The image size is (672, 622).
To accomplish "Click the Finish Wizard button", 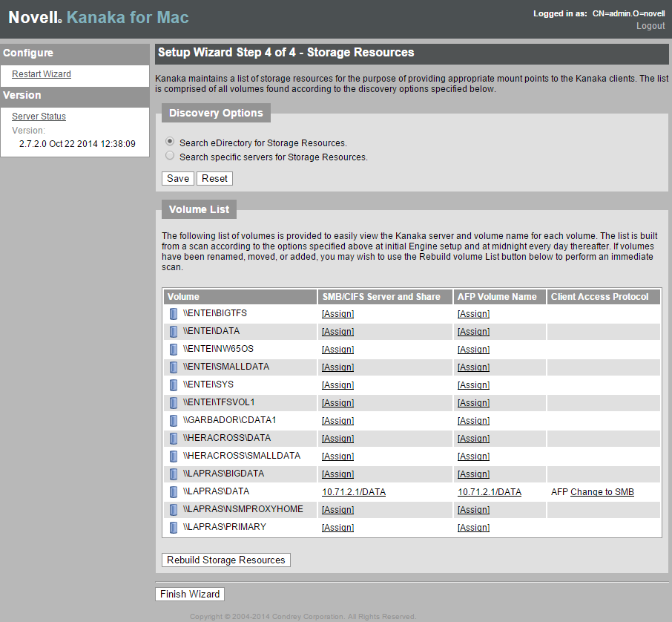I will click(x=190, y=594).
